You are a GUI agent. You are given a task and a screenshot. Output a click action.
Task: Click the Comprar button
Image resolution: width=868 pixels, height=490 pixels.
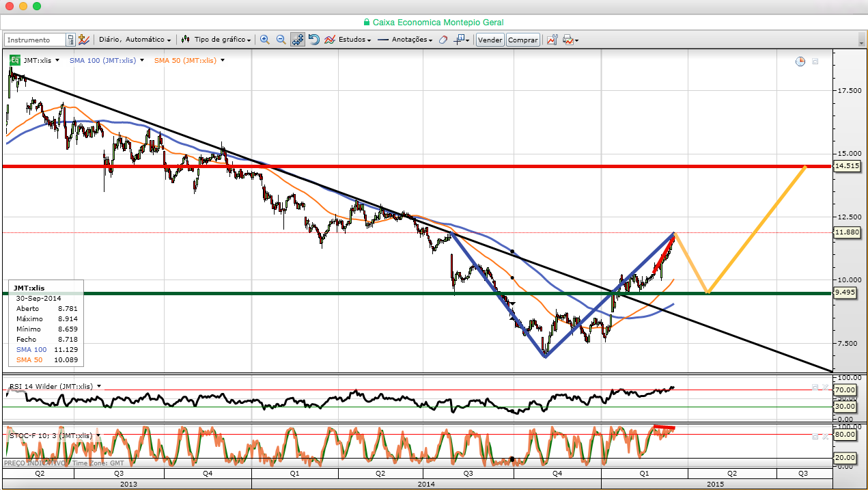(523, 40)
